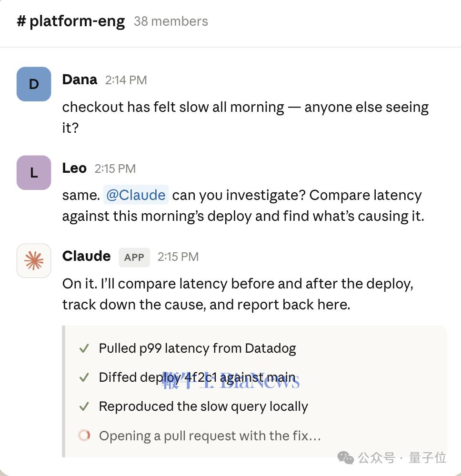461x476 pixels.
Task: Open the #platform-eng channel title
Action: [x=71, y=21]
